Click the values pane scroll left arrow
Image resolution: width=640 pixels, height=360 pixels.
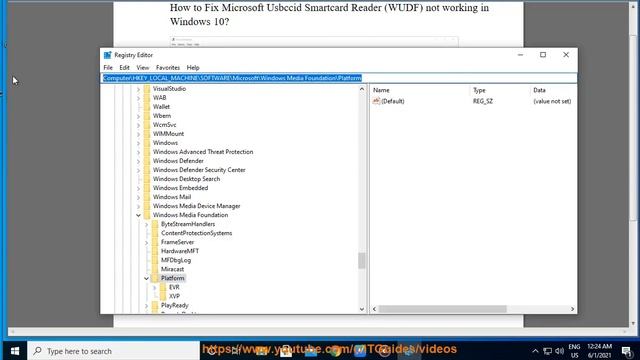pyautogui.click(x=374, y=309)
